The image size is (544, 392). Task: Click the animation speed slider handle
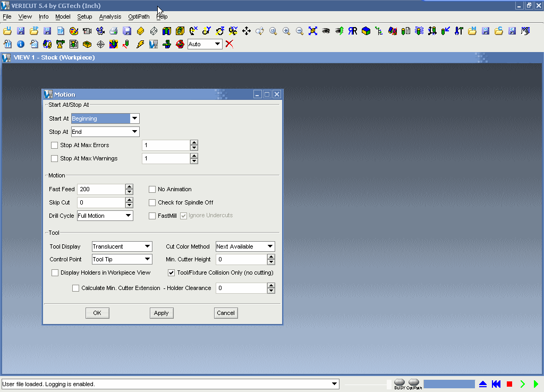pos(389,384)
